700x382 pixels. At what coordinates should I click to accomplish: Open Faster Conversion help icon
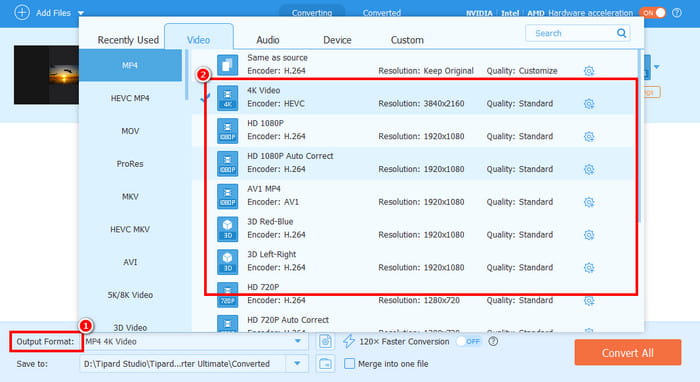(493, 341)
